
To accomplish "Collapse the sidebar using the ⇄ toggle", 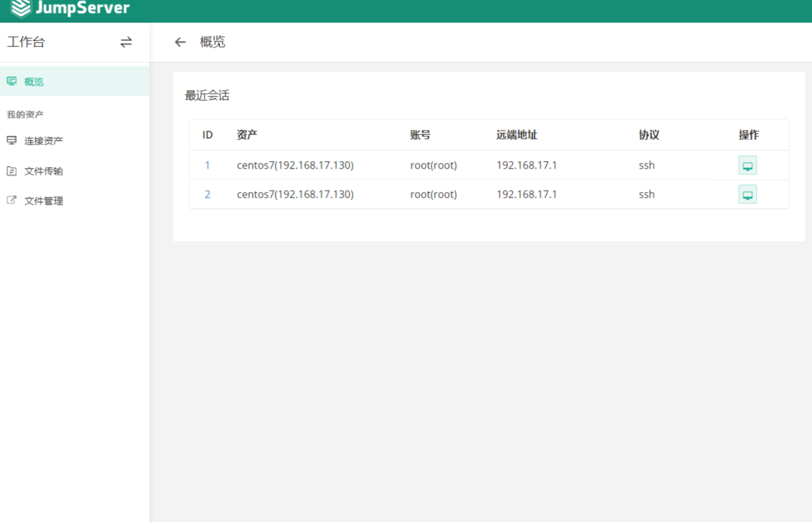I will 126,42.
